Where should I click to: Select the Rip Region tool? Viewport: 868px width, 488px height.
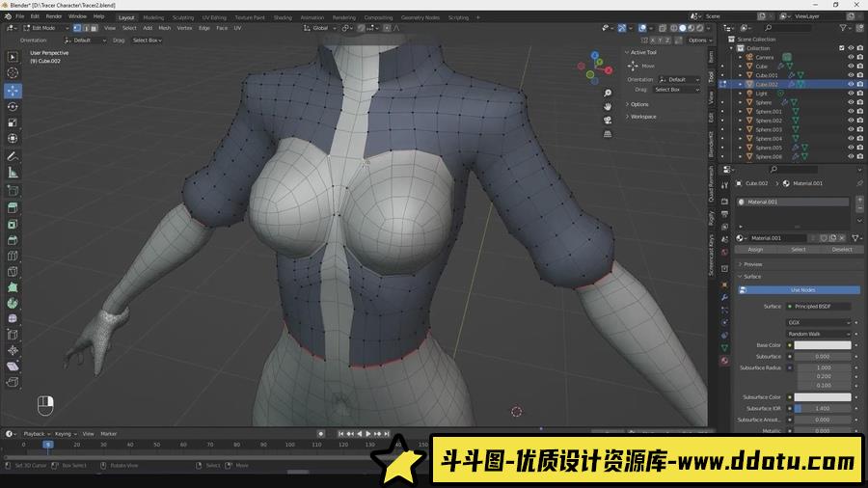tap(13, 382)
